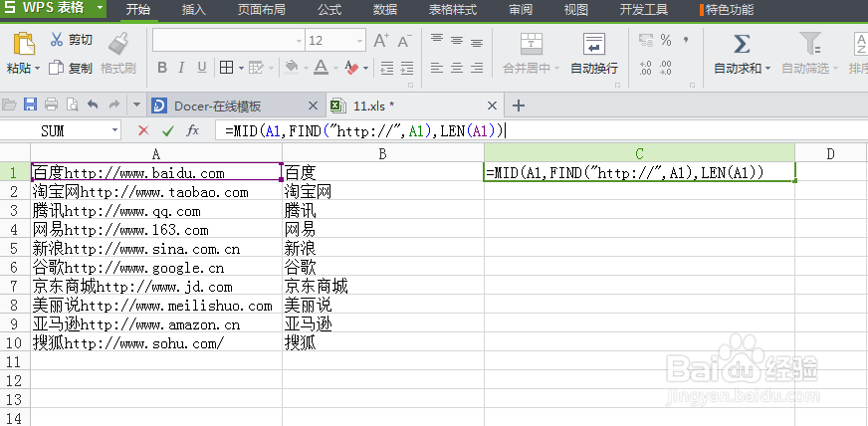868x426 pixels.
Task: Click inside the formula bar input
Action: coord(541,130)
